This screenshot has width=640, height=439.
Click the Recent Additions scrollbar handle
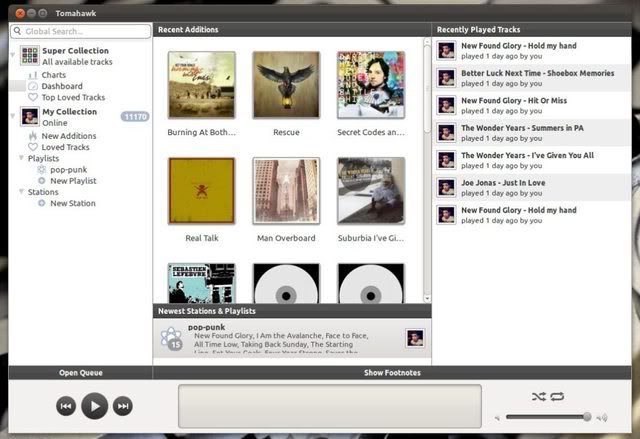pyautogui.click(x=427, y=88)
